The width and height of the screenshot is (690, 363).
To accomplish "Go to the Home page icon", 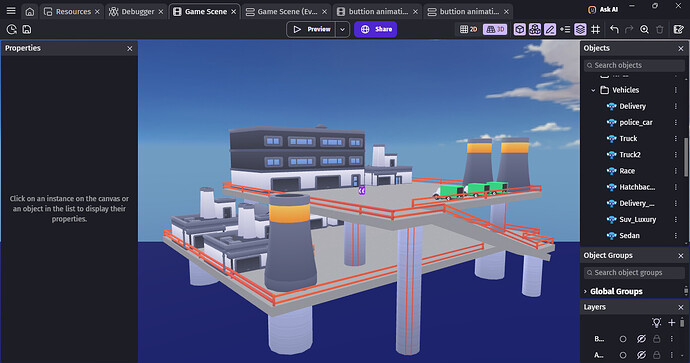I will tap(29, 11).
